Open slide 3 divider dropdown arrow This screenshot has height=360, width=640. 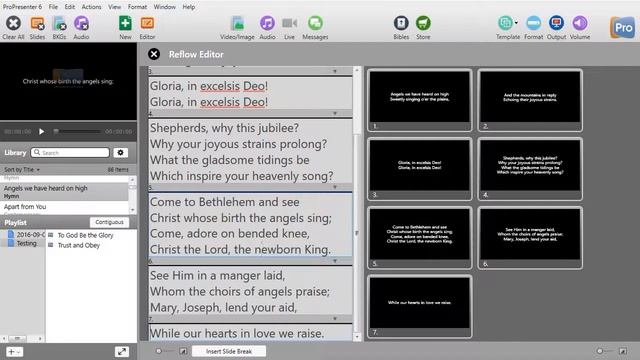click(x=335, y=71)
